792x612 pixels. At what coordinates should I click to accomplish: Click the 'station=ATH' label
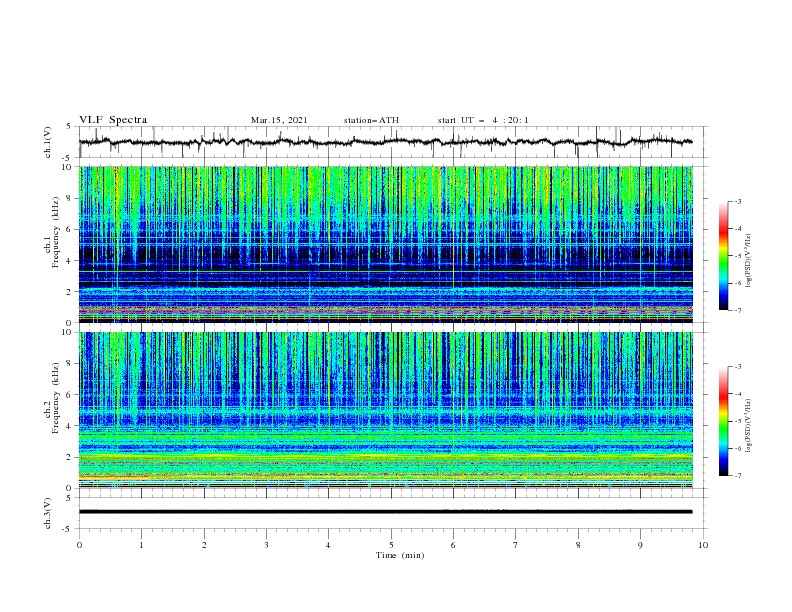371,120
